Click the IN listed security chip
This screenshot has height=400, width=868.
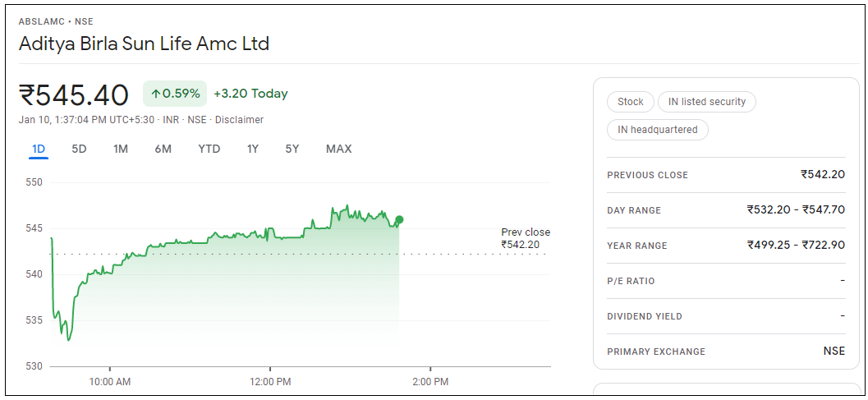coord(707,102)
